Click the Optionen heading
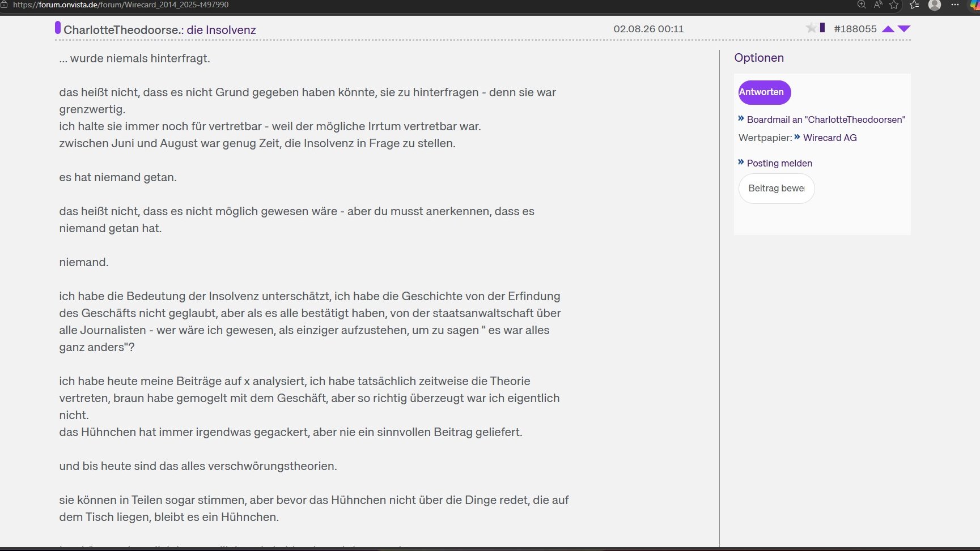 click(759, 58)
